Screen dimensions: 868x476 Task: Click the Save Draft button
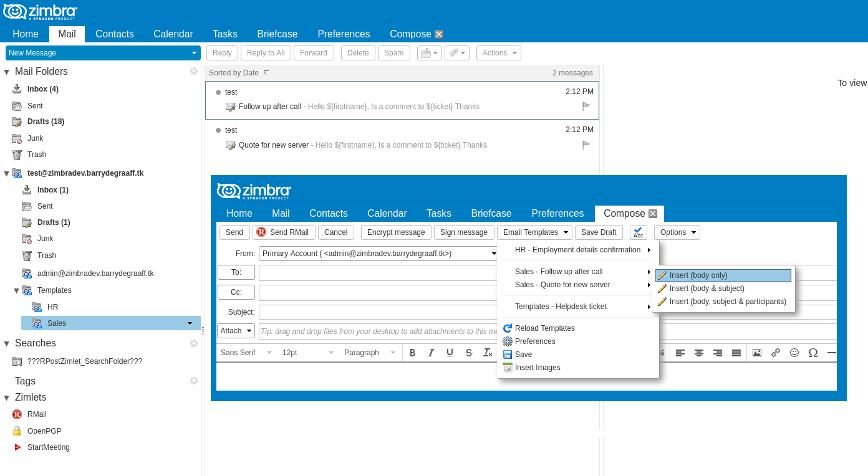pos(599,232)
